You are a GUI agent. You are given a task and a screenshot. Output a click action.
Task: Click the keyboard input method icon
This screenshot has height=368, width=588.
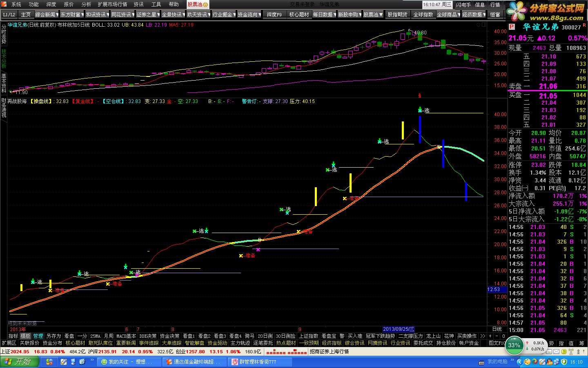482,362
